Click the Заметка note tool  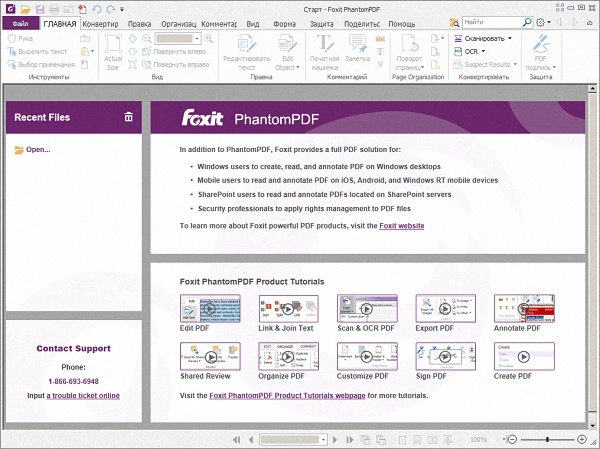pyautogui.click(x=357, y=48)
